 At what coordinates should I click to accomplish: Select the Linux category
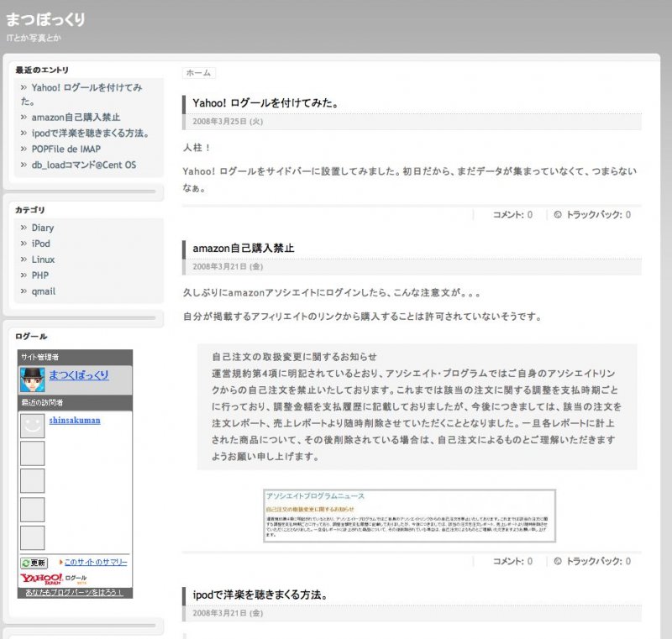pos(43,259)
